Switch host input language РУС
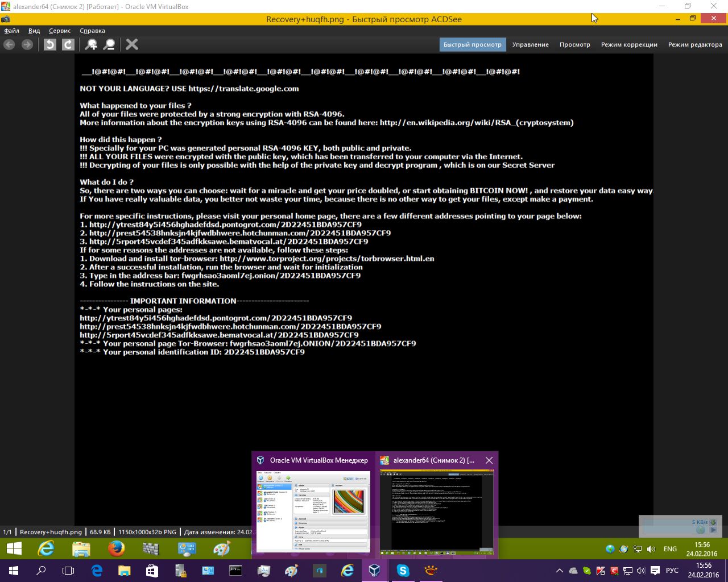 (672, 571)
